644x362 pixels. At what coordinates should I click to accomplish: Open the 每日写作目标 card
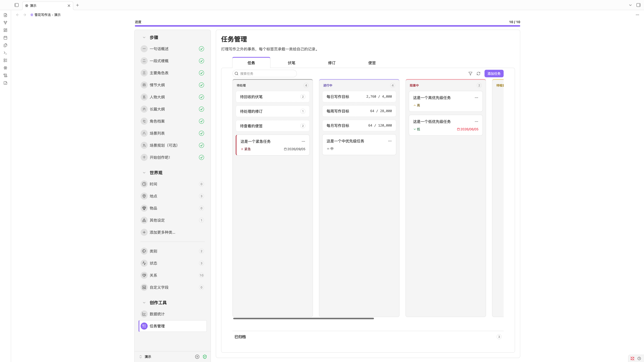click(x=359, y=97)
